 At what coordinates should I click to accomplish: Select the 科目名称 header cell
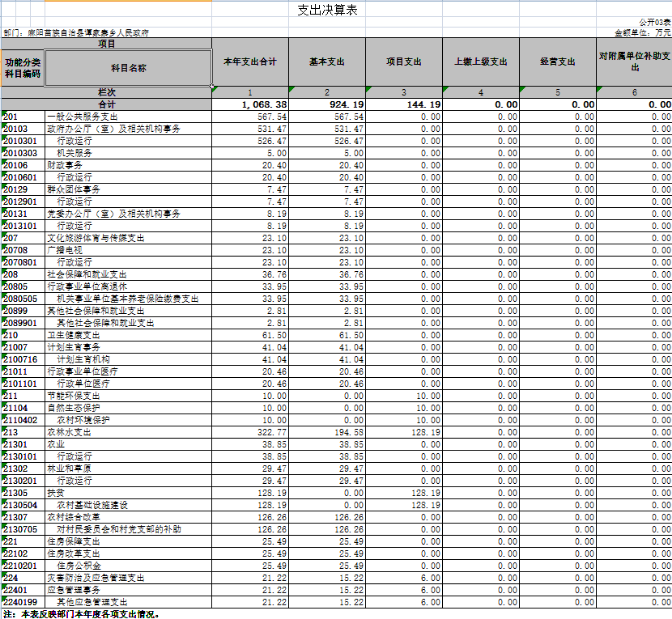128,68
